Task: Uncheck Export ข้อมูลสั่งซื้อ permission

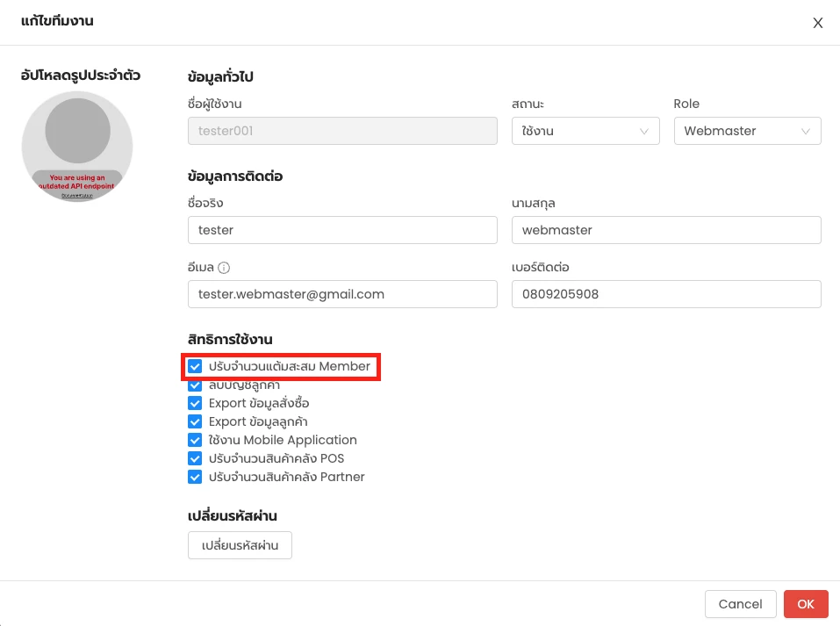Action: 195,403
